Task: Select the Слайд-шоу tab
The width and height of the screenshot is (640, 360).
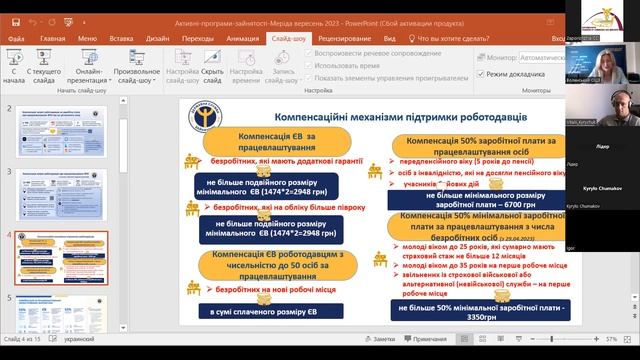Action: 289,38
